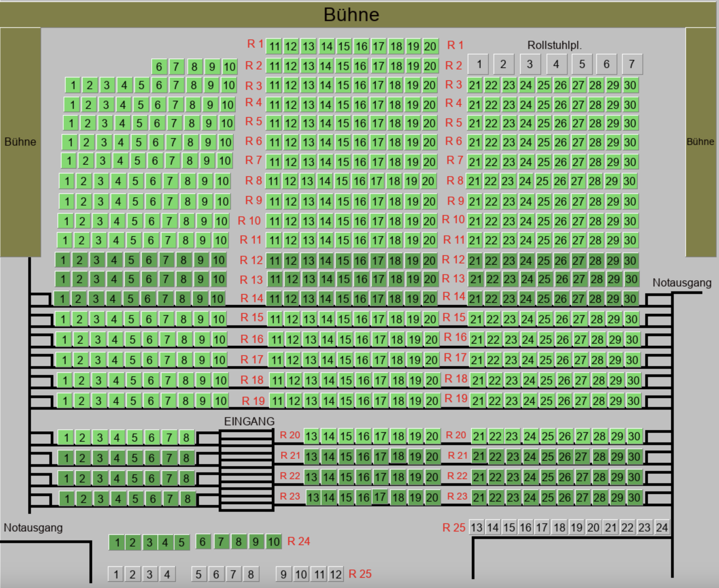Image resolution: width=719 pixels, height=588 pixels.
Task: Select seat 11 in row R 1
Action: 274,46
